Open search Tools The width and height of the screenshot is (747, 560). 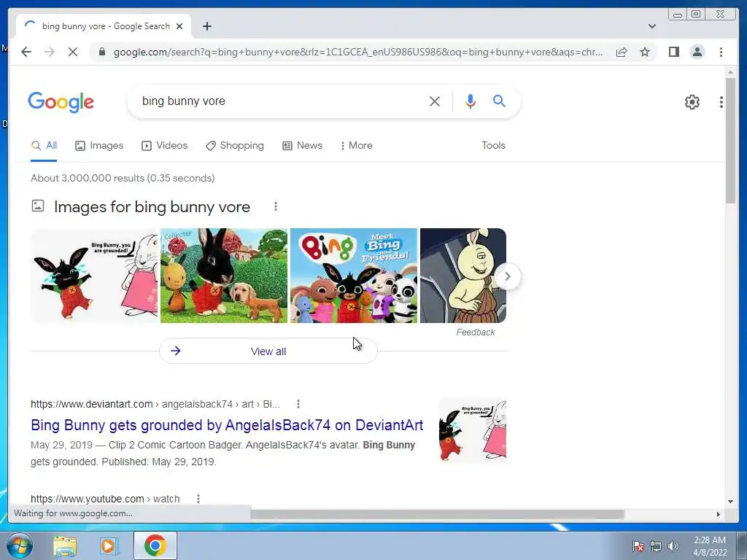[x=493, y=146]
